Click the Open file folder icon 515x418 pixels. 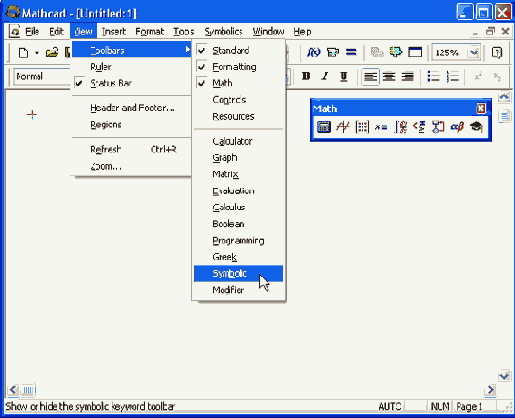click(52, 53)
